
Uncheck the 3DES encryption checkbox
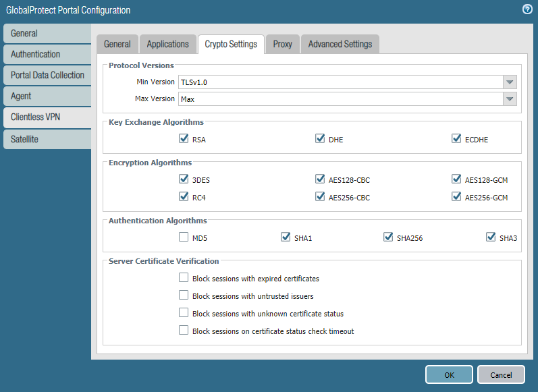click(x=184, y=179)
